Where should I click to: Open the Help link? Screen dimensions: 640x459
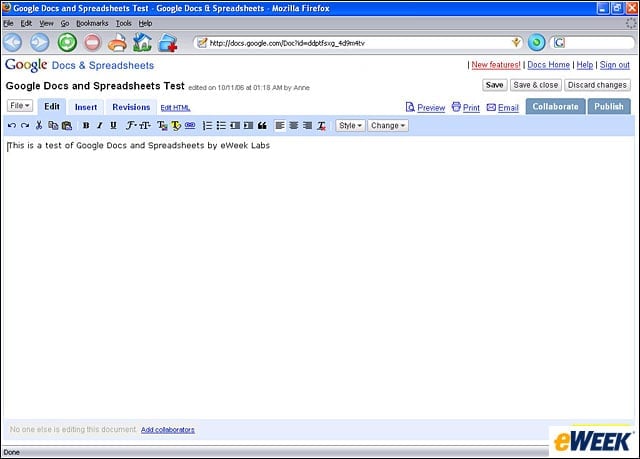(584, 65)
